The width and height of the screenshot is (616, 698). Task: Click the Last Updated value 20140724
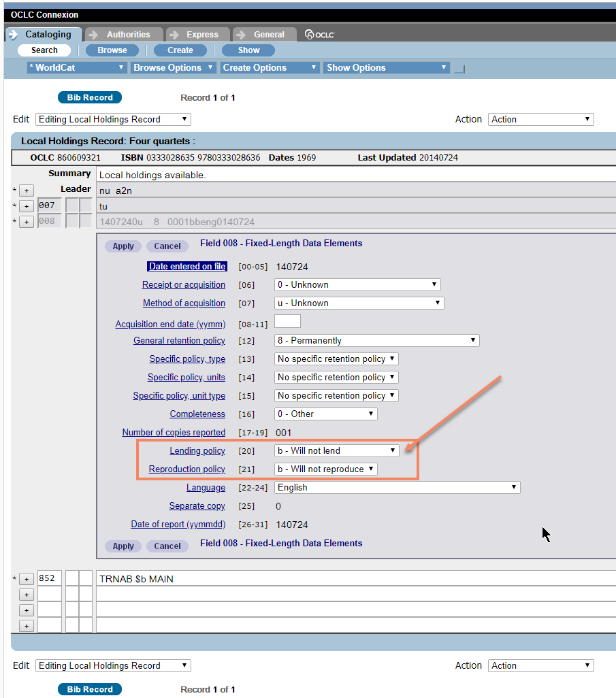tap(438, 158)
